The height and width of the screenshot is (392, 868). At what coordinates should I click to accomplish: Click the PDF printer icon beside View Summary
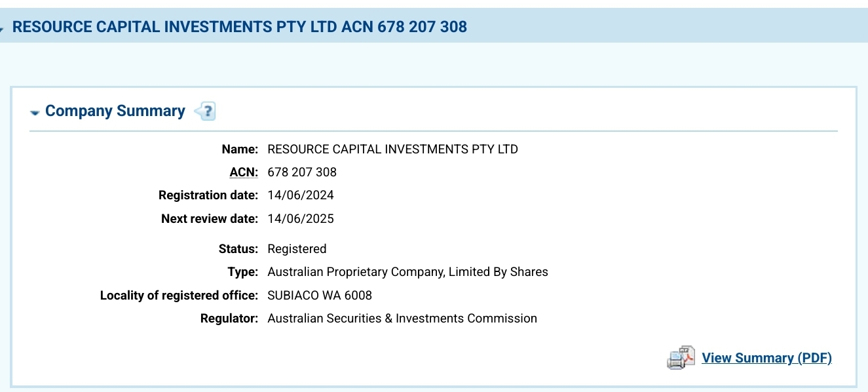pos(681,357)
